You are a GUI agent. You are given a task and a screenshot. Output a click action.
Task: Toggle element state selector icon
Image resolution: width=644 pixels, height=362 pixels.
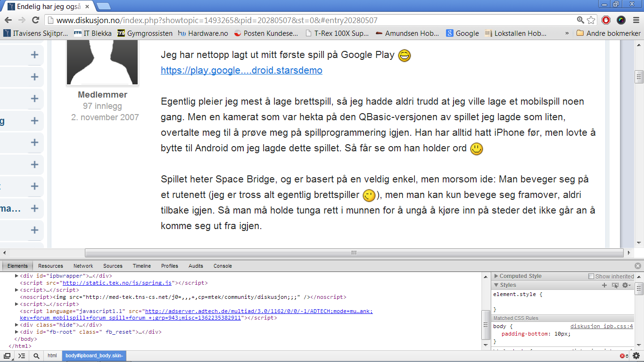pos(615,285)
